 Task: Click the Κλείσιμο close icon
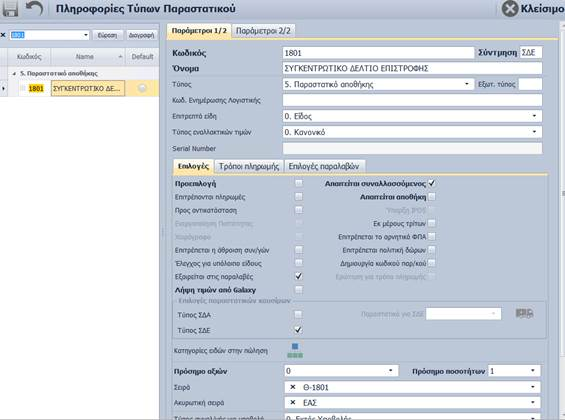(510, 9)
